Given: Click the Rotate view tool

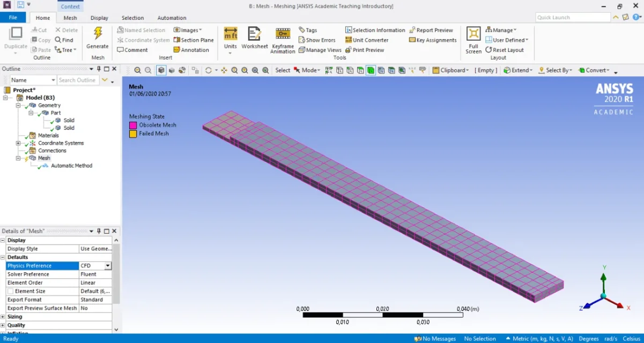Looking at the screenshot, I should tap(209, 70).
